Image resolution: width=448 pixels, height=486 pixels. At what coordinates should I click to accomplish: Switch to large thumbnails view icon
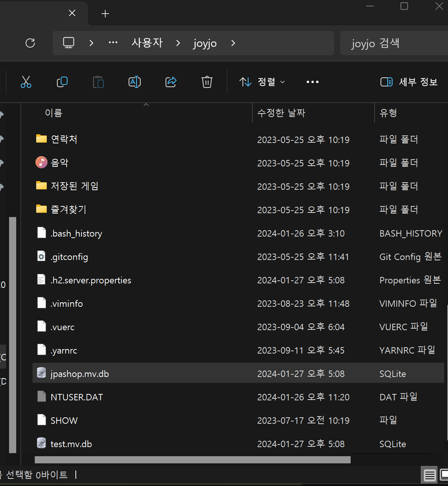444,475
